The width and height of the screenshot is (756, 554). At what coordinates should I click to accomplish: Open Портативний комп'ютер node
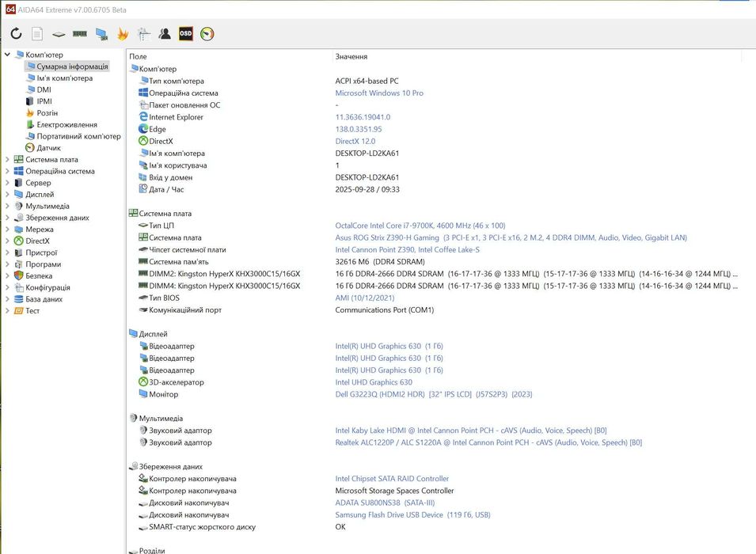[78, 136]
